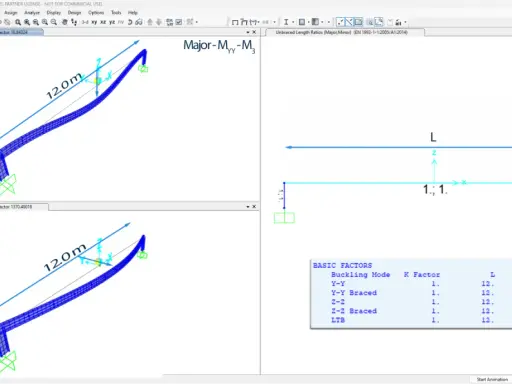Open dropdown arrow beside padlock icon
Image resolution: width=512 pixels, height=384 pixels.
(406, 22)
